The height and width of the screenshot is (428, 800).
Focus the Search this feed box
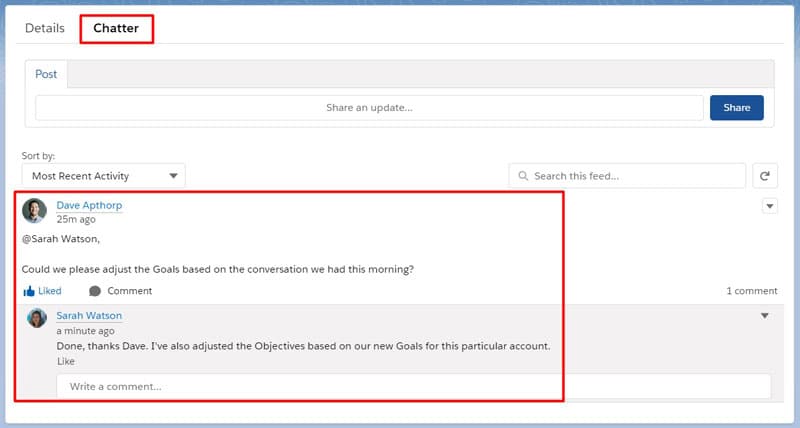click(x=635, y=176)
